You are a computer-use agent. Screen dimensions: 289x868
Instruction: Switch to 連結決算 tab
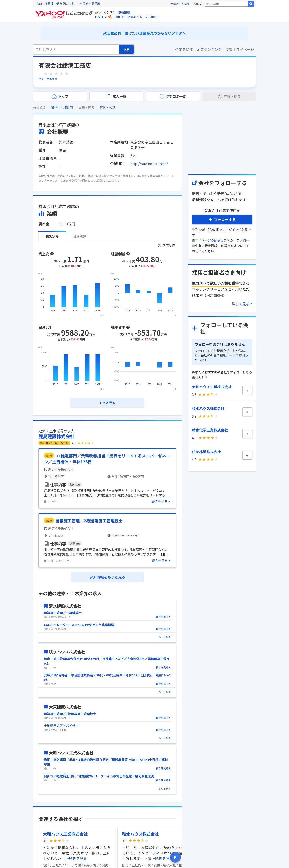[80, 236]
